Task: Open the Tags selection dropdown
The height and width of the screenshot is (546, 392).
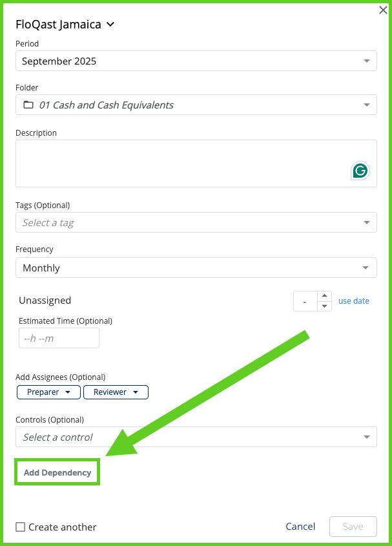Action: 196,222
